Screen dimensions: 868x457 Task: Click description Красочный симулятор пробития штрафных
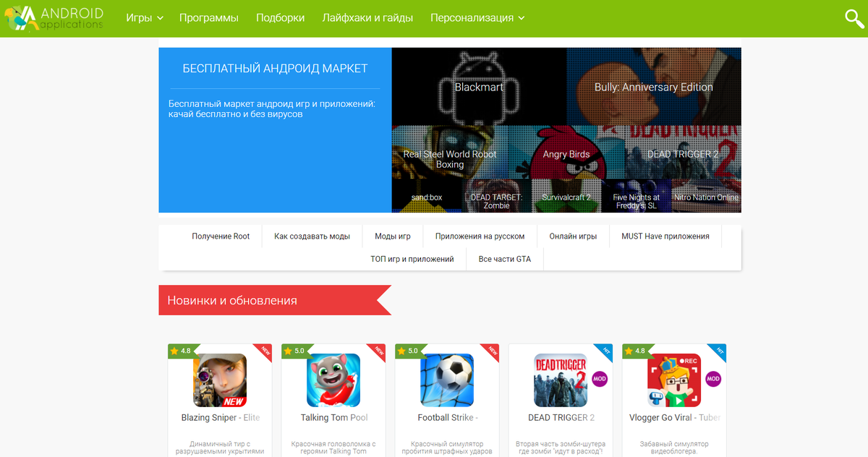[x=447, y=448]
